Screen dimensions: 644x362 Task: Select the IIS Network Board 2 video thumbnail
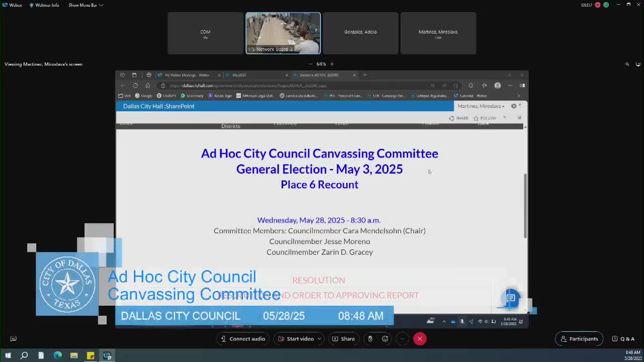point(283,33)
